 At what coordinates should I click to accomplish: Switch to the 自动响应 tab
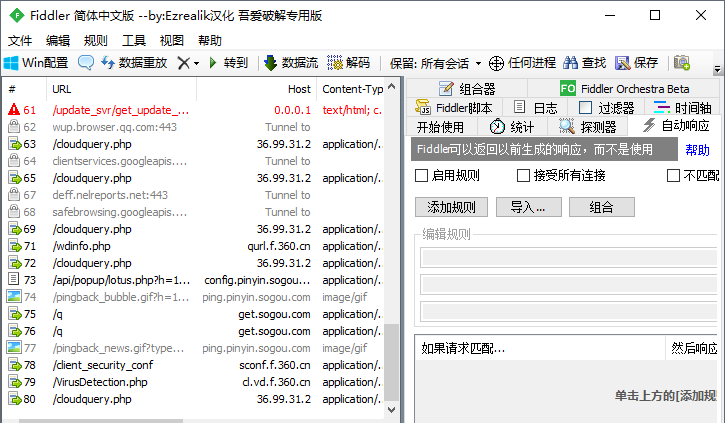[676, 126]
